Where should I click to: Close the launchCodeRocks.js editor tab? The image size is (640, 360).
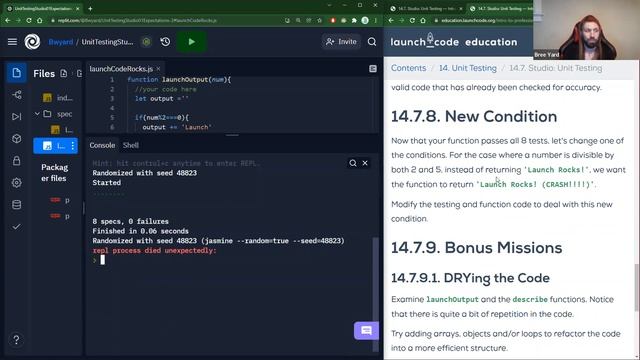[x=158, y=69]
